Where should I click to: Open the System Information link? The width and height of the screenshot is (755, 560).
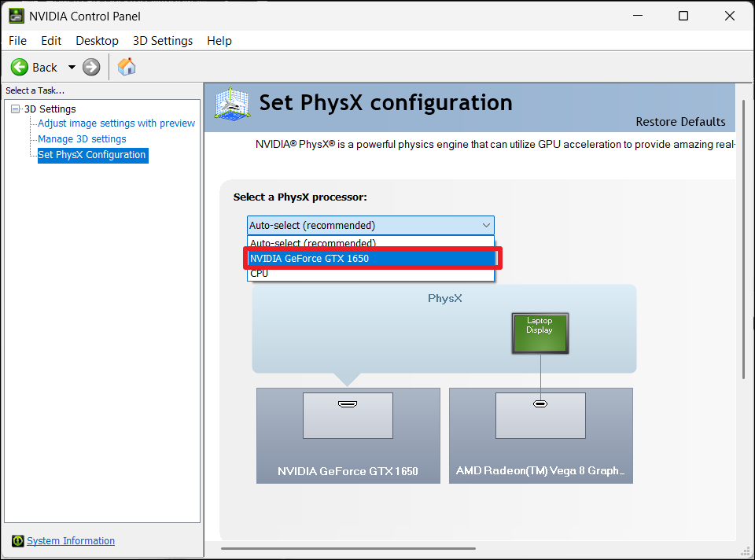[x=71, y=541]
